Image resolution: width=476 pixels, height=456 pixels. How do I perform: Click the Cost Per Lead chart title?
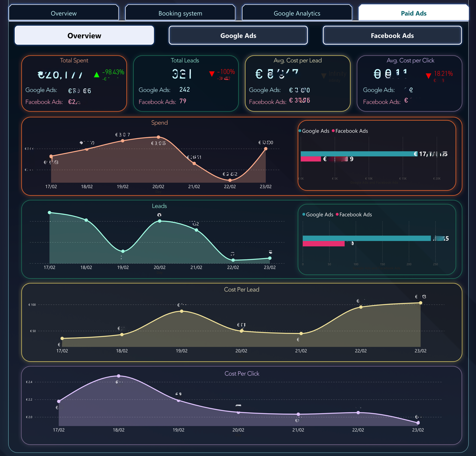[x=242, y=289]
